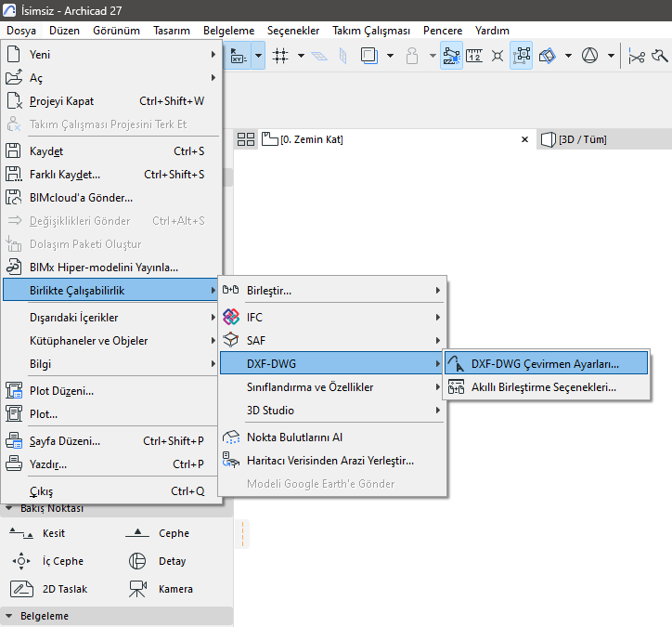Click the BIMcloud'a Gönder icon
672x627 pixels.
14,197
